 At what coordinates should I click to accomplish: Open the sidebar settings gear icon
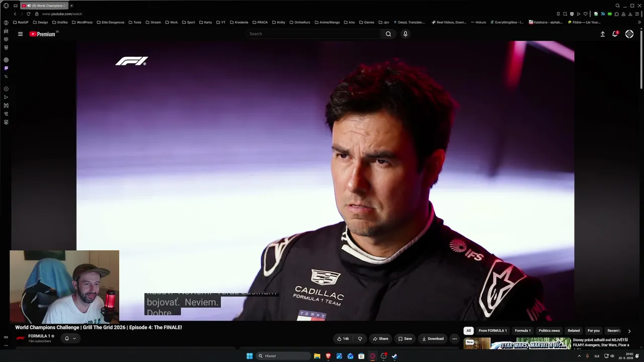6,60
